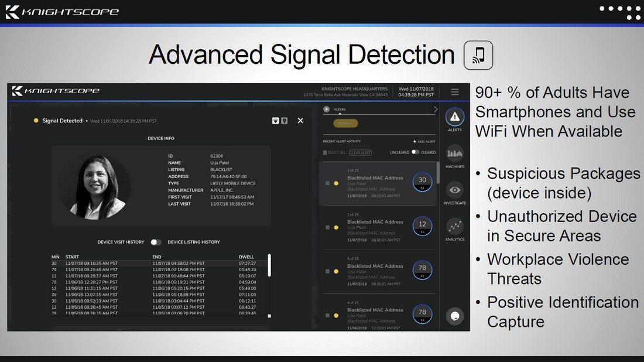Open the Blacklisted MAC Address alert 3 of 25
The width and height of the screenshot is (644, 362).
point(379,272)
